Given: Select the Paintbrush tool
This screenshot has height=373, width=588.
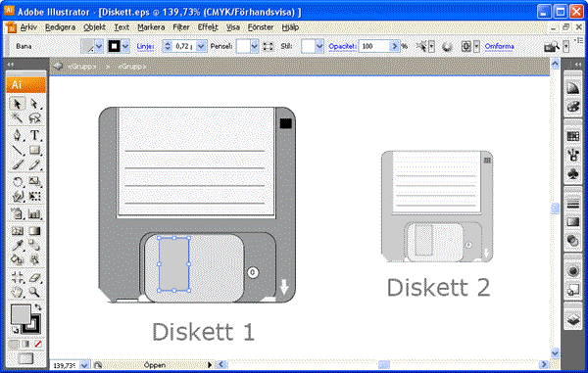Looking at the screenshot, I should (18, 164).
